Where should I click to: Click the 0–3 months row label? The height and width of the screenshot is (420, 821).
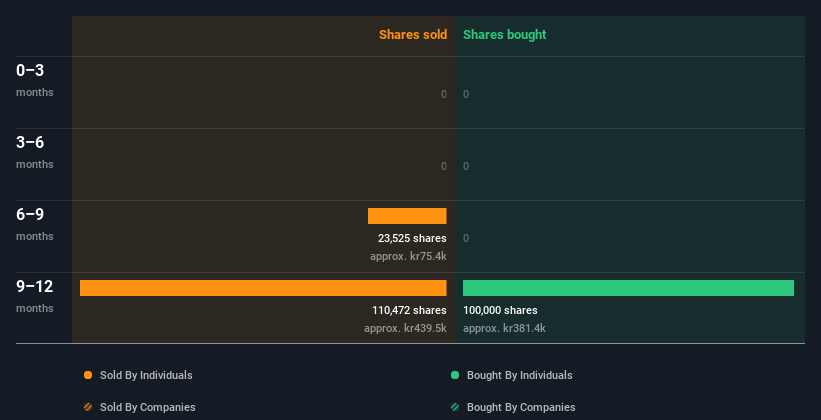tap(35, 80)
